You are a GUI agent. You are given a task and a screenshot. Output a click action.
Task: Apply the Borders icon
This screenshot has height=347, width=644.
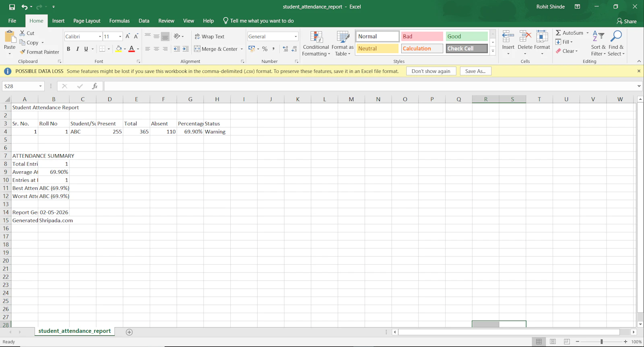102,49
